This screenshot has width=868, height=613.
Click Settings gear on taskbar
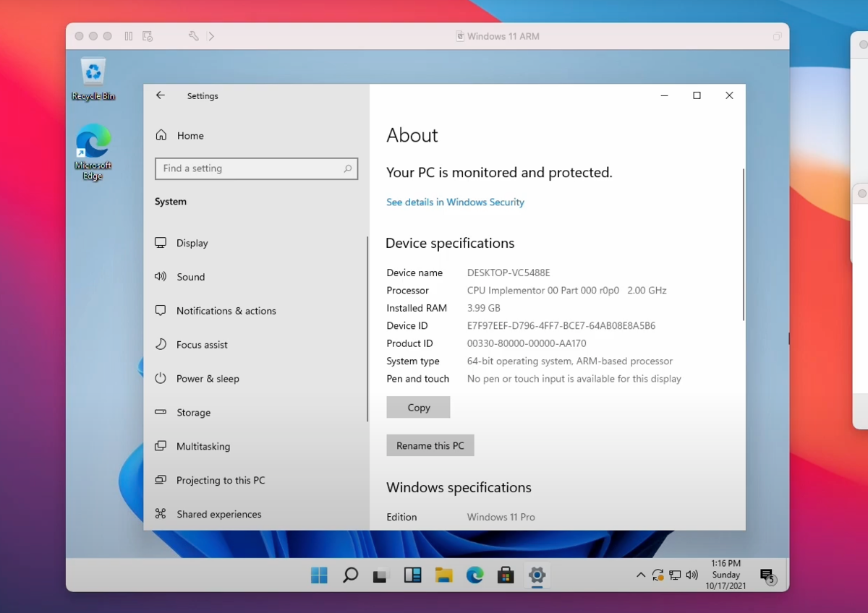(537, 575)
